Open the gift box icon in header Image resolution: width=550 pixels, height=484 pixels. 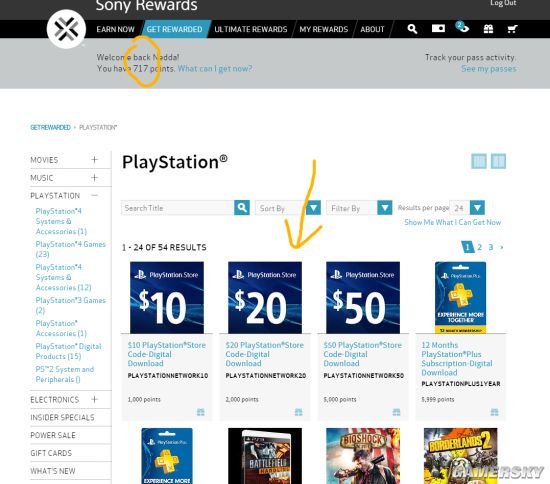[x=488, y=29]
